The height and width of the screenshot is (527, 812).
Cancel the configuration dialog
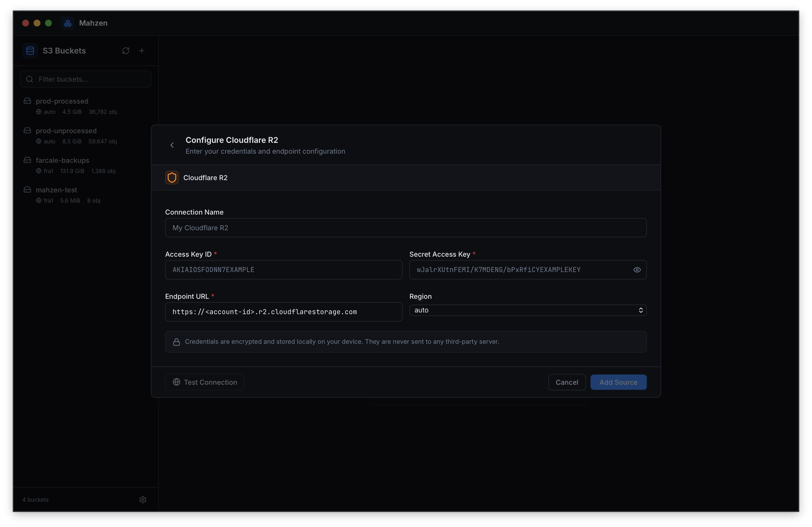point(566,382)
